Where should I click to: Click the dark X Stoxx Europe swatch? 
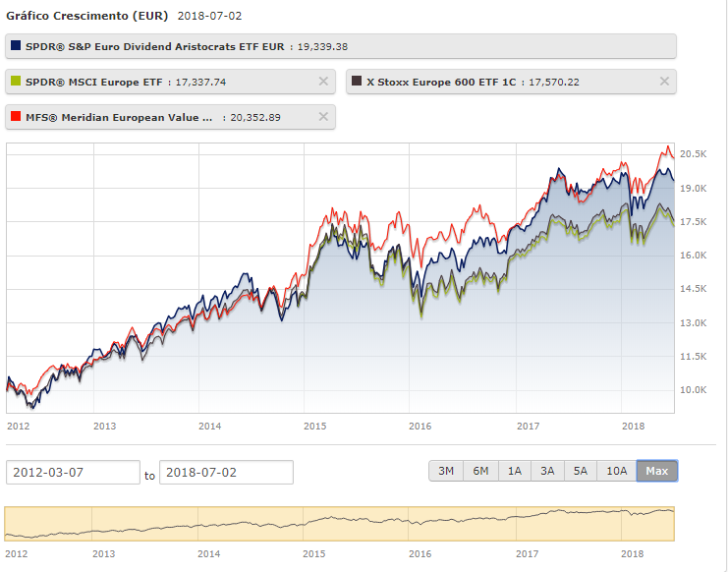pos(357,82)
